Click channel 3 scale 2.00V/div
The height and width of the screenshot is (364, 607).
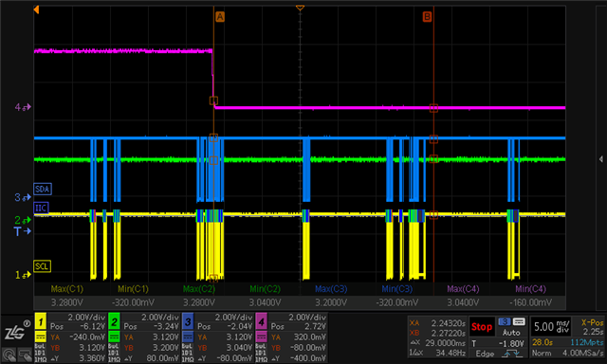(234, 318)
